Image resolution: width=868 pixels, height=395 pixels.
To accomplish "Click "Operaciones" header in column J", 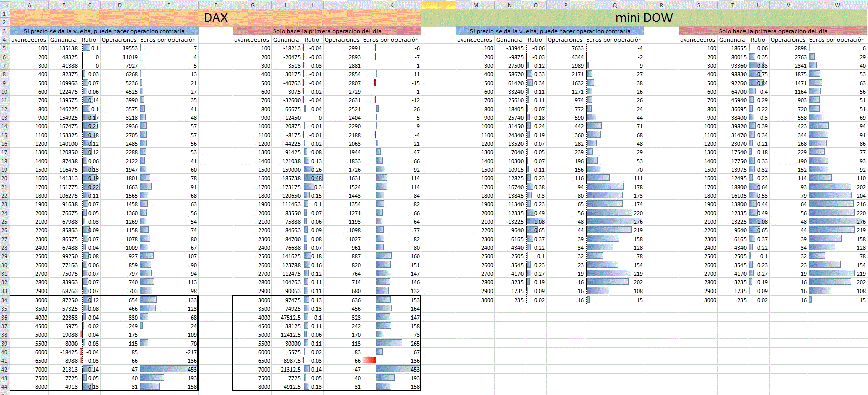I will 342,40.
